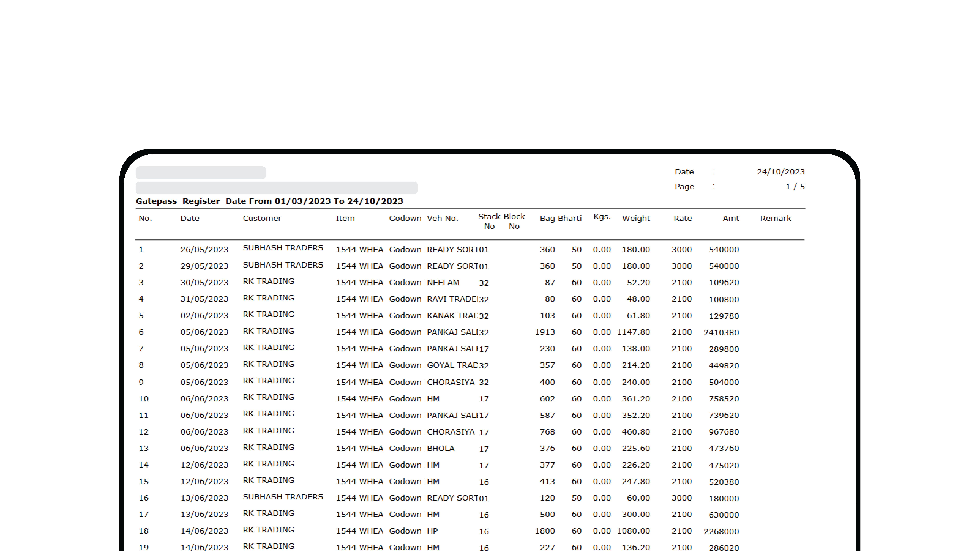Click GOYAL TRAD vehicle entry in row 8
Screen dimensions: 980x551
click(452, 365)
